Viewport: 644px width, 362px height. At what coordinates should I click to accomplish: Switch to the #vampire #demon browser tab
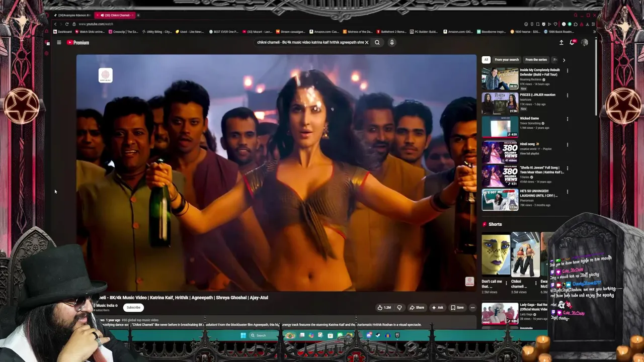pyautogui.click(x=72, y=15)
